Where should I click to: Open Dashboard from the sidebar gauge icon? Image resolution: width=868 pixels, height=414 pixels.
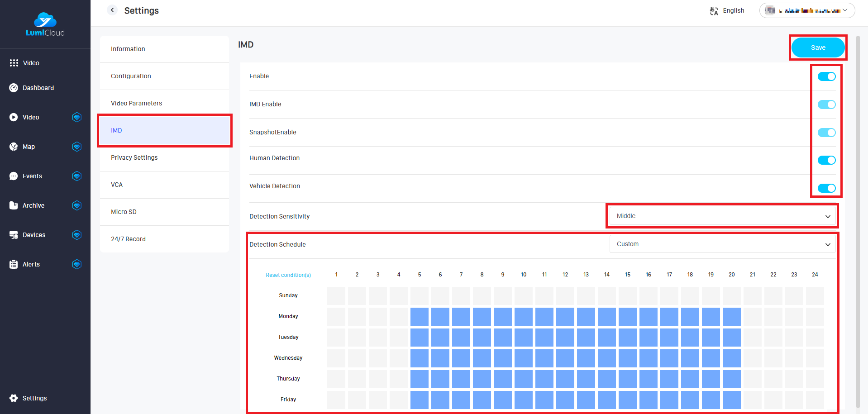14,88
